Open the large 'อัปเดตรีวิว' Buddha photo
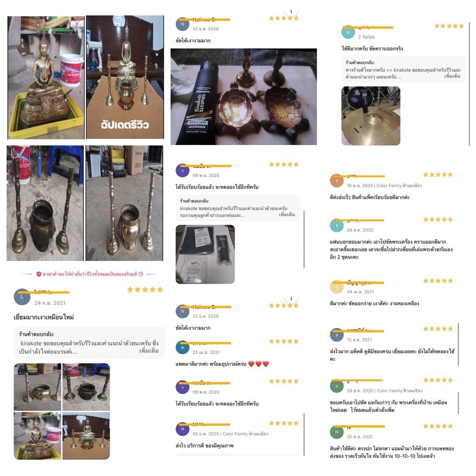Viewport: 476px width, 476px height. 125,78
